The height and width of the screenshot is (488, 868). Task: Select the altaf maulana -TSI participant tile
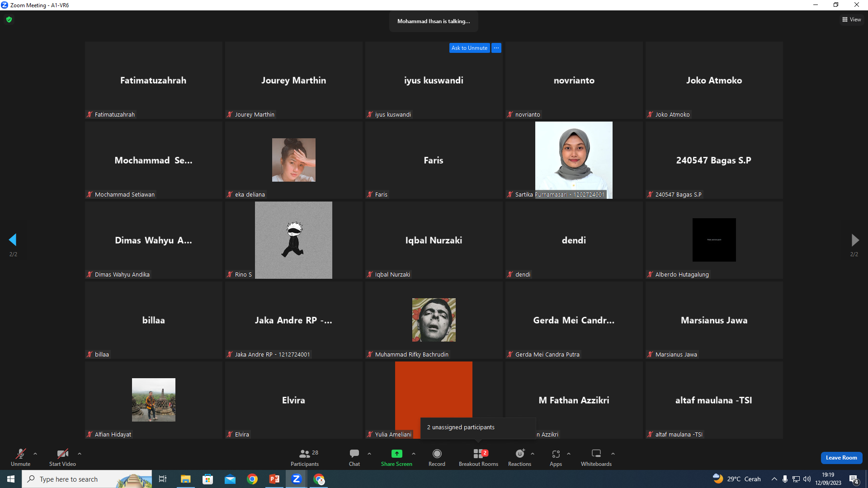click(x=714, y=400)
